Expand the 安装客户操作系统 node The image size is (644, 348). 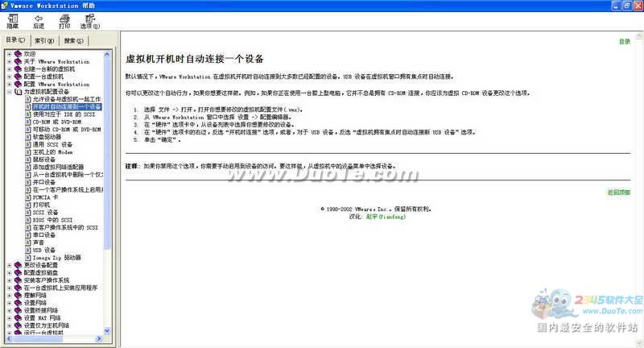(10, 280)
